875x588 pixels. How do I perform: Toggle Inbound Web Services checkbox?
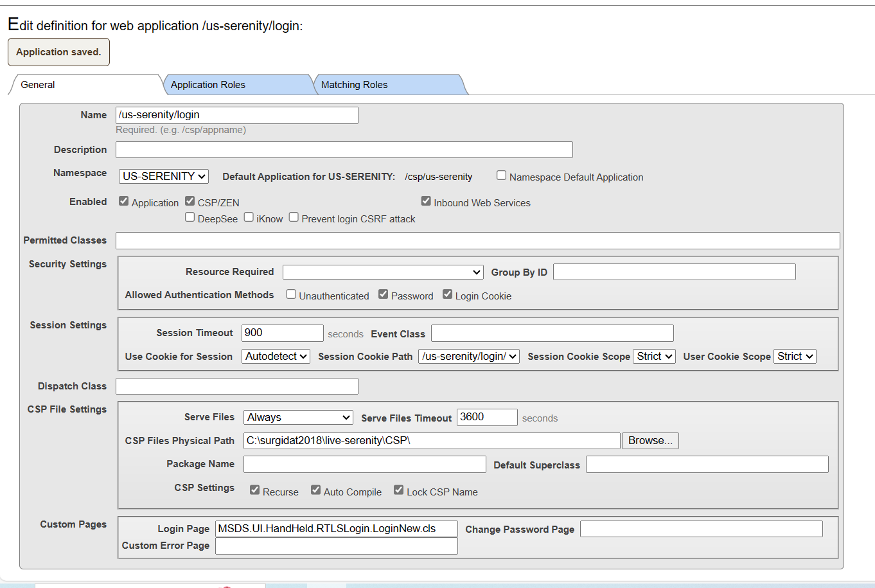click(426, 201)
